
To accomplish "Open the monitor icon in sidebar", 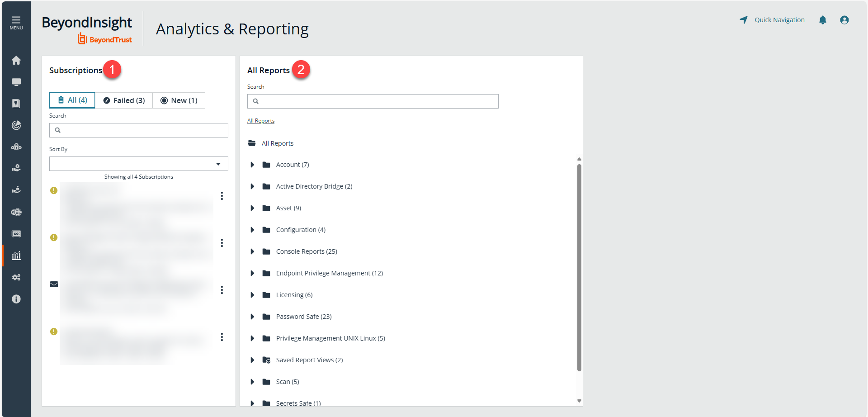I will point(16,82).
